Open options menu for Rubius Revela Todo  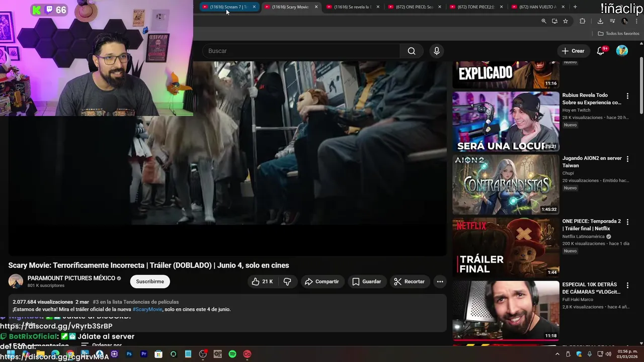627,96
